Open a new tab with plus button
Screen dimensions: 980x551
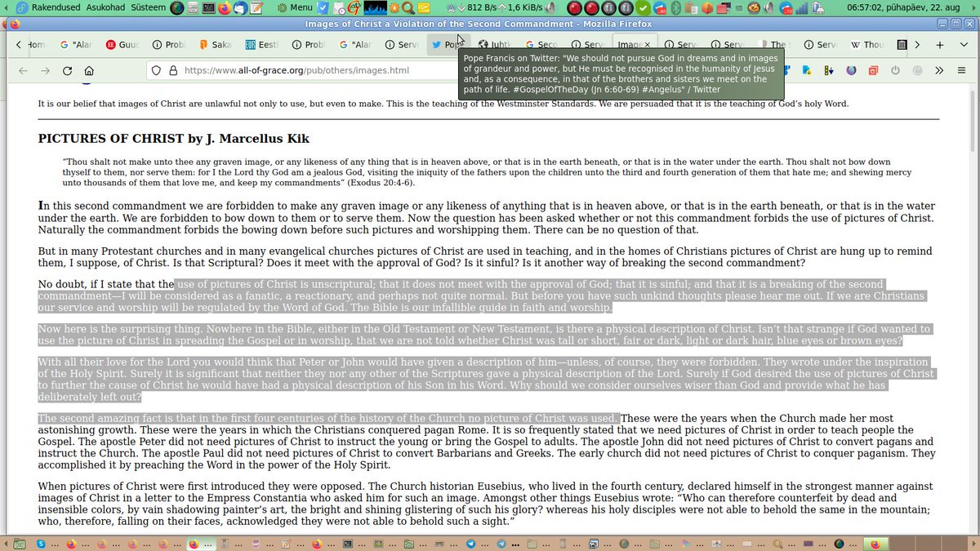click(940, 45)
